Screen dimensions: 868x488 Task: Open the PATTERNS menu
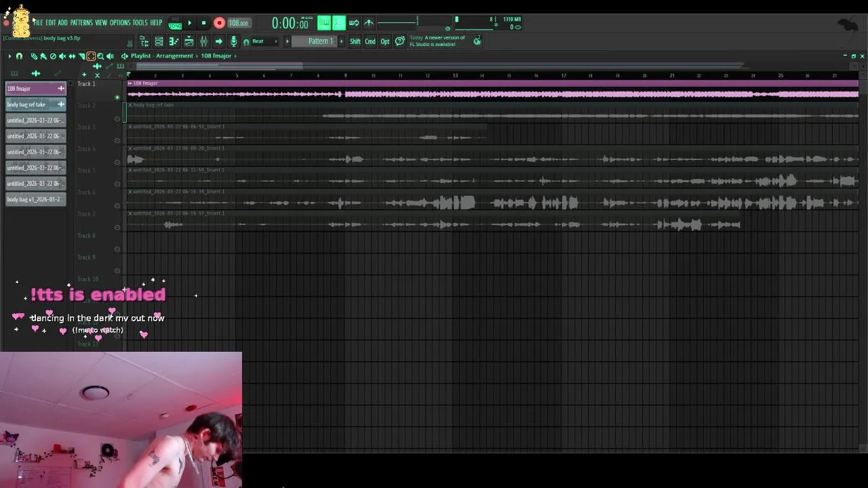(x=81, y=22)
